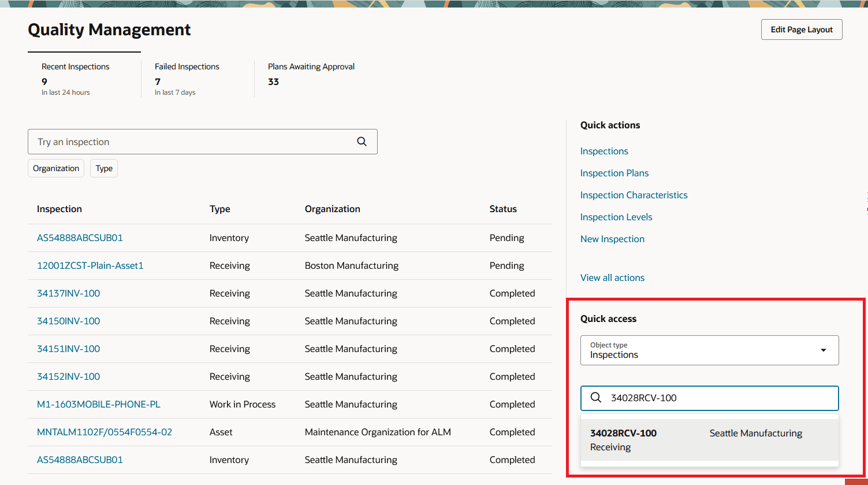Expand the Object type dropdown arrow
The image size is (868, 485).
(823, 350)
